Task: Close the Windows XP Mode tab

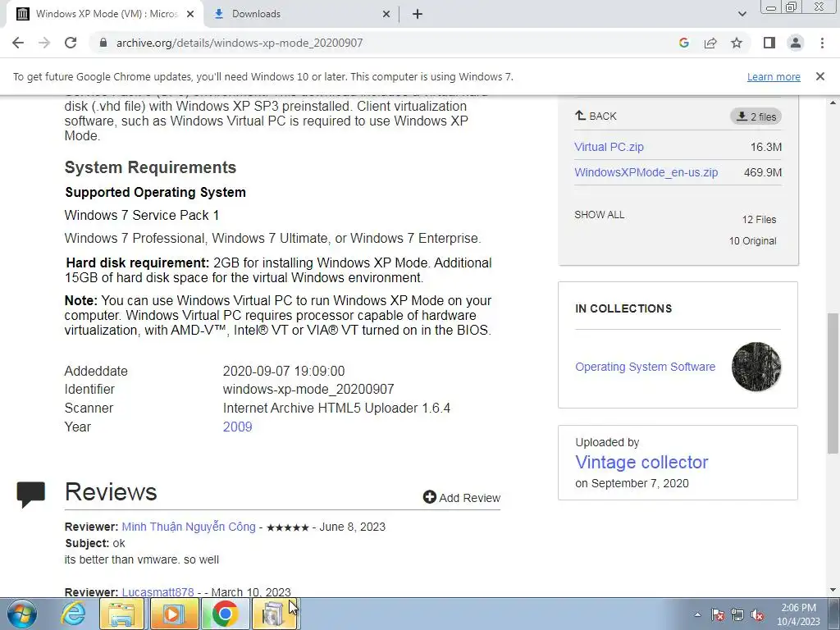Action: 190,14
